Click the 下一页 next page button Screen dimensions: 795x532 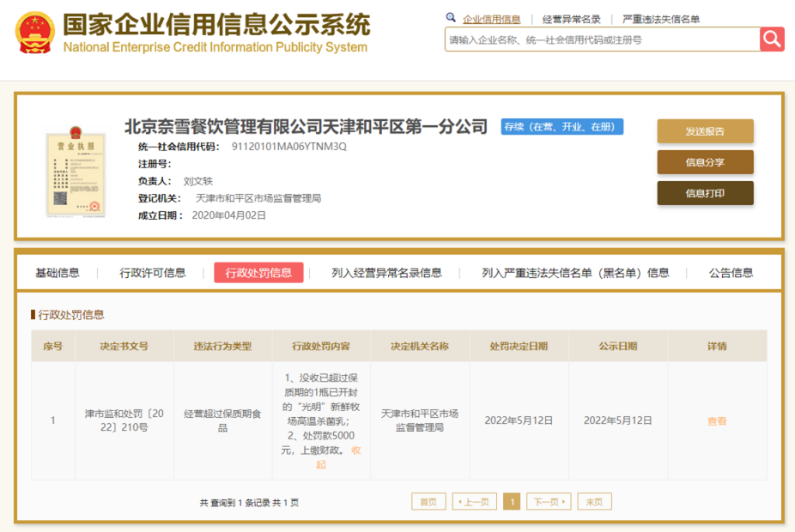(549, 502)
